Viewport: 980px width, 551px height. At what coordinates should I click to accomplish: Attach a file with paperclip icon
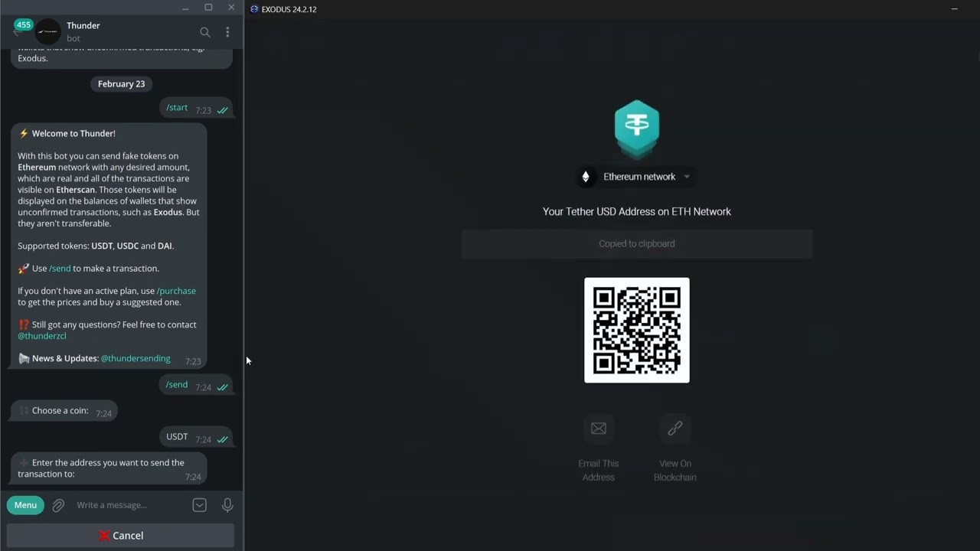pyautogui.click(x=58, y=505)
